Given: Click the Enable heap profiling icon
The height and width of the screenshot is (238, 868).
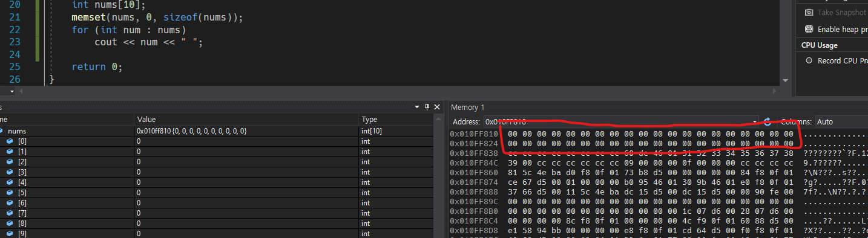Looking at the screenshot, I should tap(809, 29).
